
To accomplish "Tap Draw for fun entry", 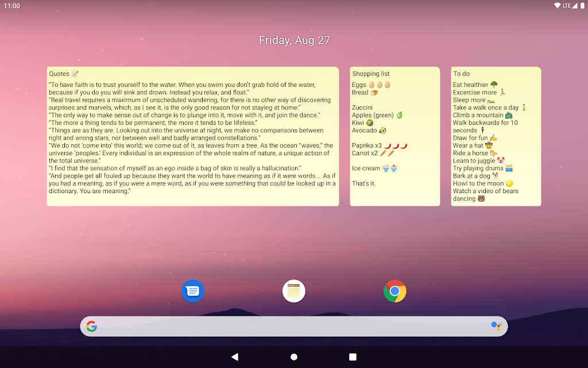I will click(475, 138).
